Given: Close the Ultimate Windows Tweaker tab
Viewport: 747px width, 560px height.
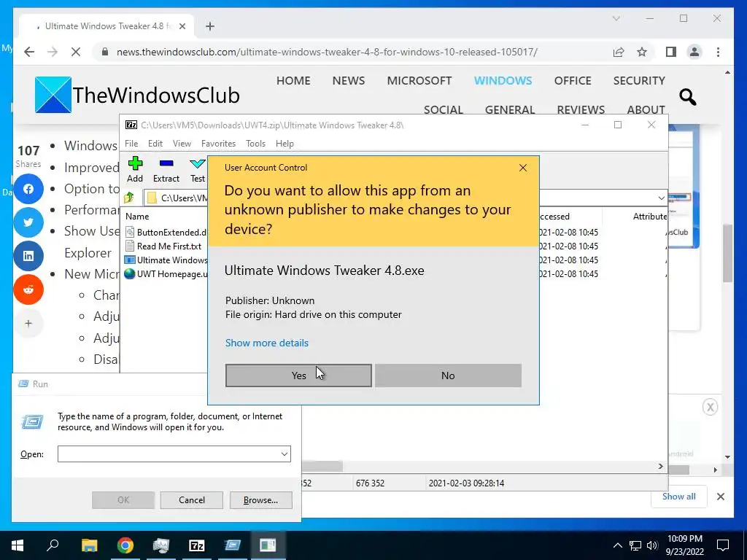Looking at the screenshot, I should point(182,26).
